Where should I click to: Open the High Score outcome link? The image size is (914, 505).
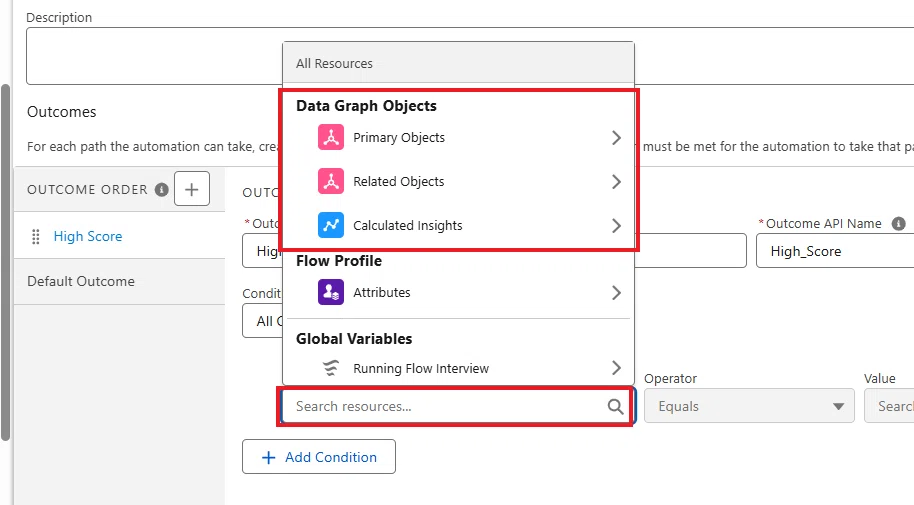coord(88,236)
